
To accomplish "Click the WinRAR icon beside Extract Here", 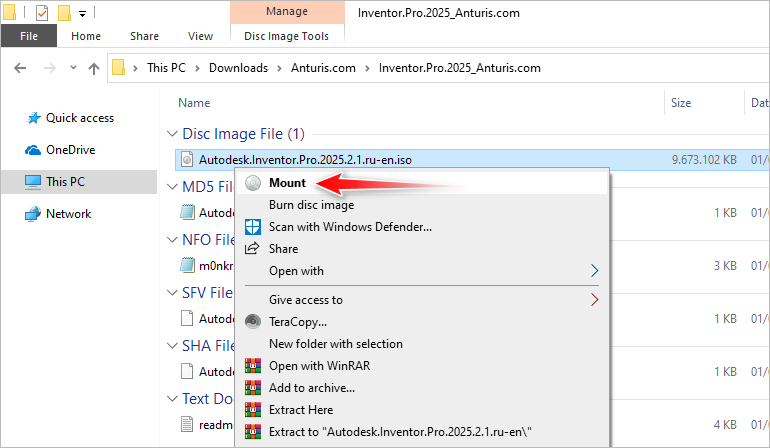I will coord(252,410).
